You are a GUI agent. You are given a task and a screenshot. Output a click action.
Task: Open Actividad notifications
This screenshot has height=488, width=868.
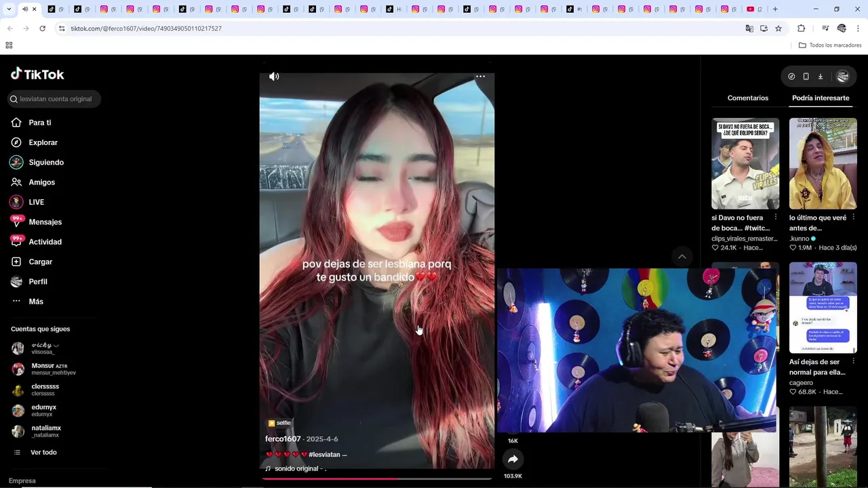click(x=37, y=242)
